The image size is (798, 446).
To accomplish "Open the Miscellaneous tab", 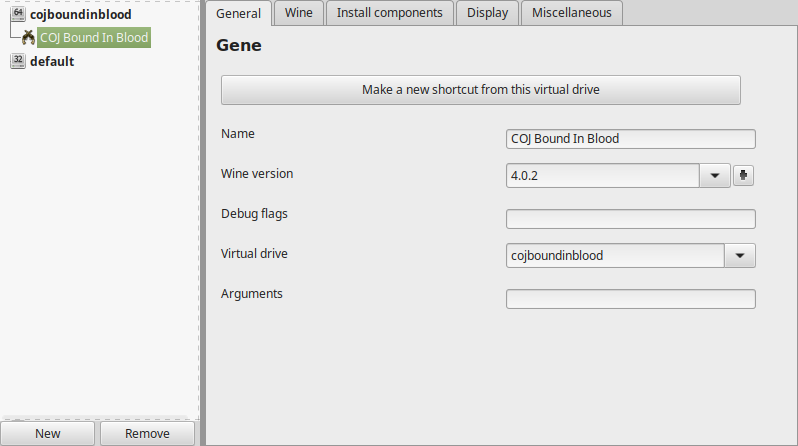I will pos(572,13).
